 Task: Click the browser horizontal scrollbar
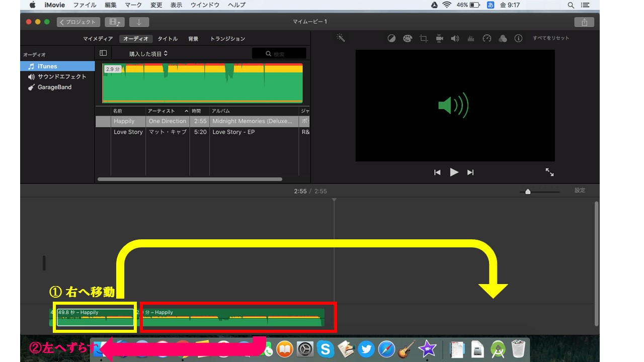pos(190,179)
